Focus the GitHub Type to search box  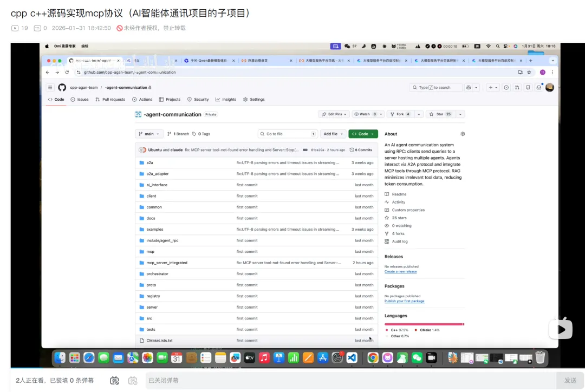[x=435, y=87]
